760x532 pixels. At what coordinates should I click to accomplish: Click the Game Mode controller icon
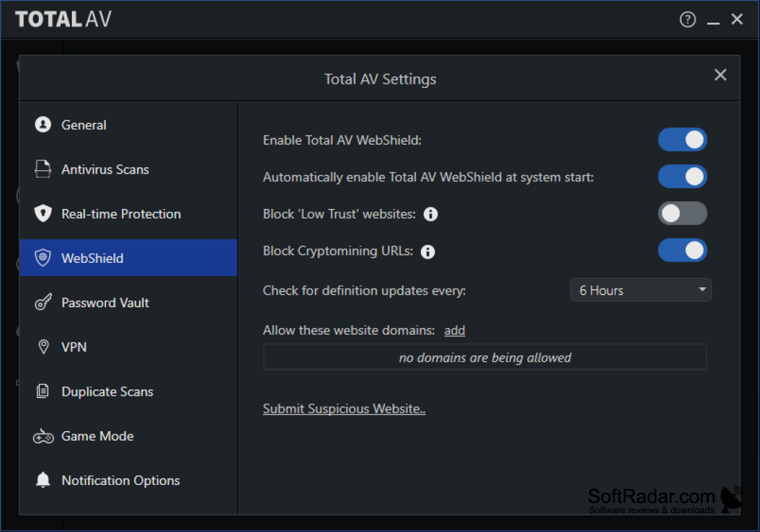tap(43, 436)
